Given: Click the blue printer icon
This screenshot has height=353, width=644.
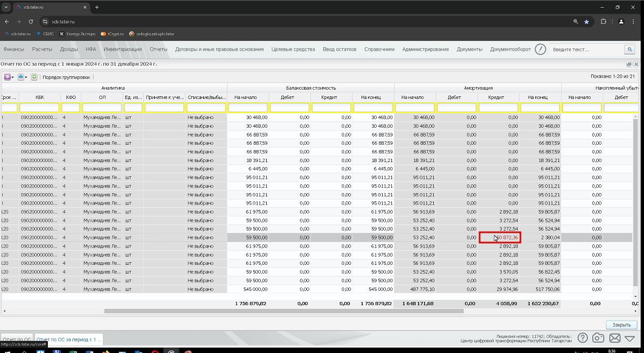Looking at the screenshot, I should tap(21, 77).
